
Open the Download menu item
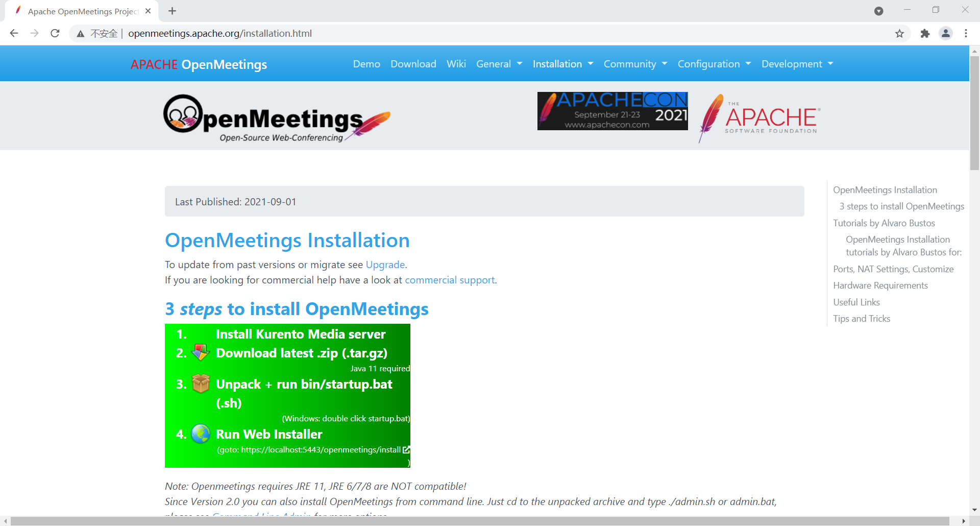pyautogui.click(x=413, y=64)
